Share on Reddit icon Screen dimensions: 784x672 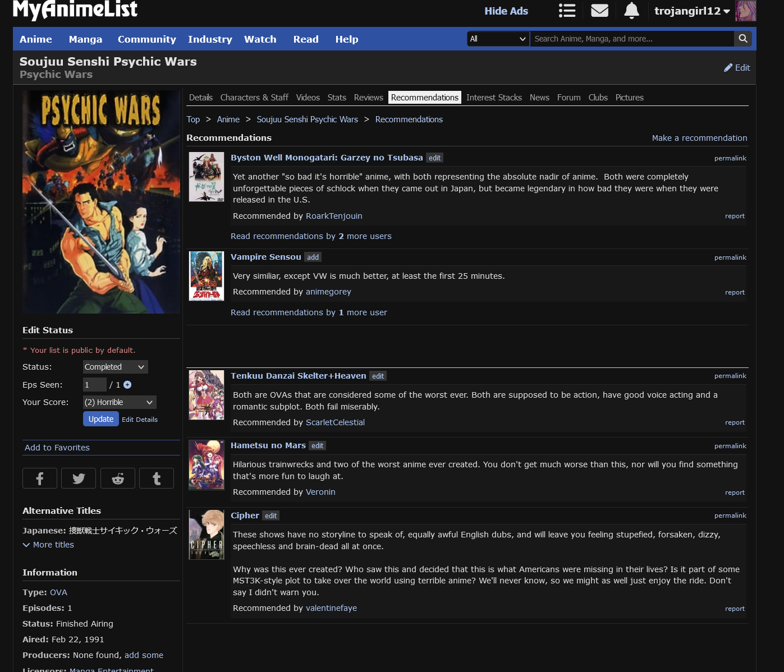click(x=118, y=478)
